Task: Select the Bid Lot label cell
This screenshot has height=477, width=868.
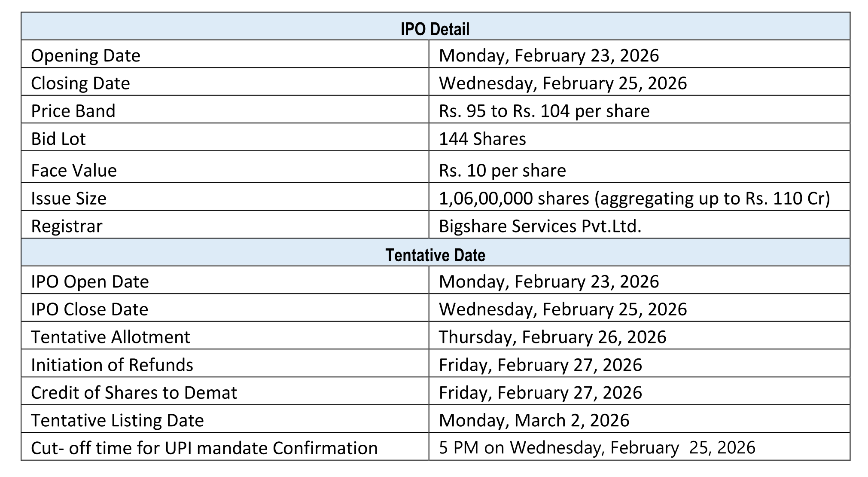Action: point(58,139)
